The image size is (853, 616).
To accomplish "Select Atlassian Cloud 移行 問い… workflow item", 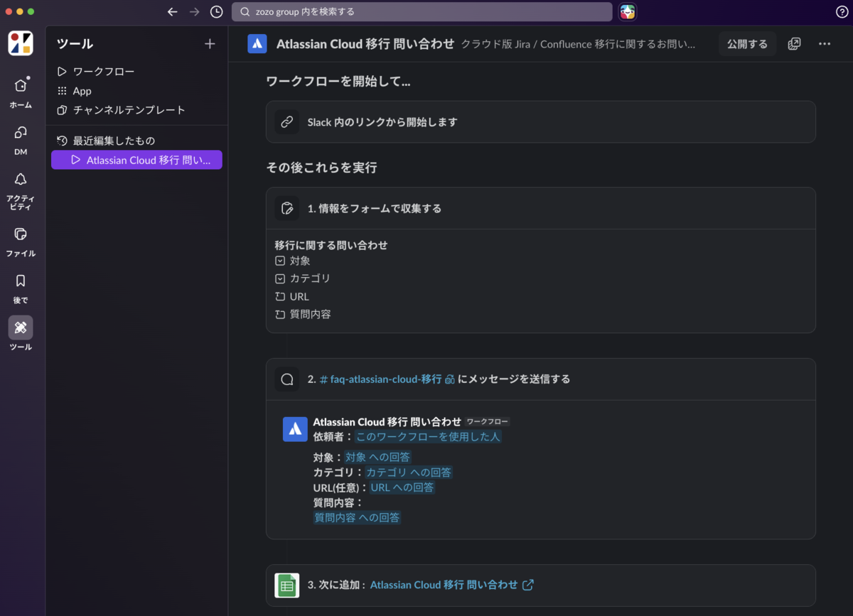I will click(x=136, y=160).
